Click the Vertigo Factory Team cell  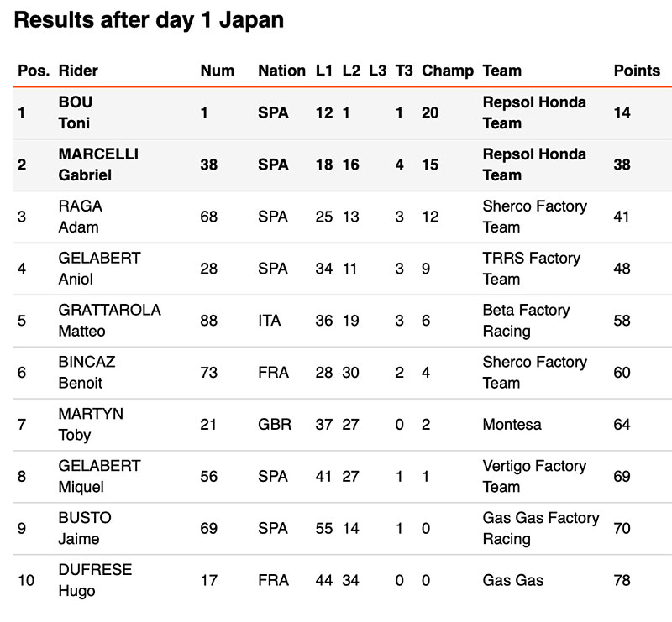pyautogui.click(x=533, y=476)
